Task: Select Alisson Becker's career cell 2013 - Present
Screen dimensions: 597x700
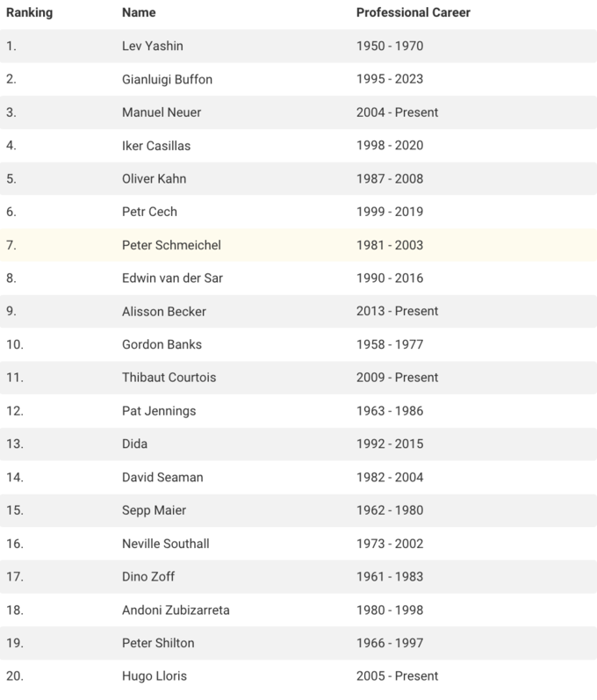Action: click(397, 311)
